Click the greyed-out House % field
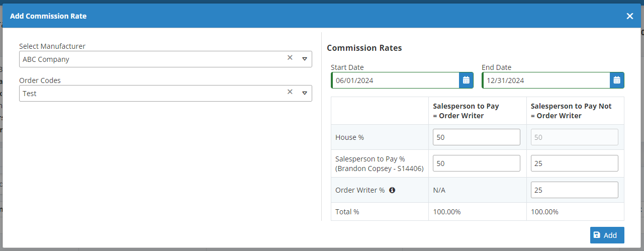 click(574, 137)
